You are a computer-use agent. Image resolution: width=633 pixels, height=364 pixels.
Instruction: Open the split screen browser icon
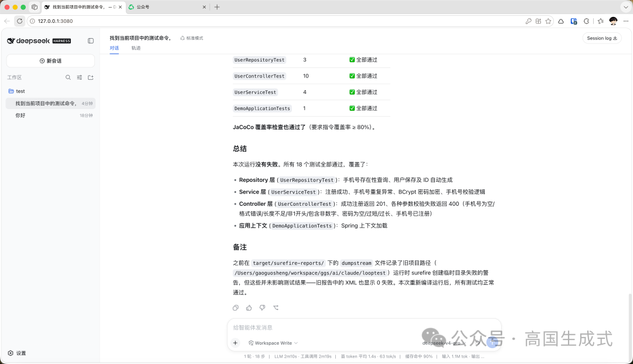click(x=538, y=21)
